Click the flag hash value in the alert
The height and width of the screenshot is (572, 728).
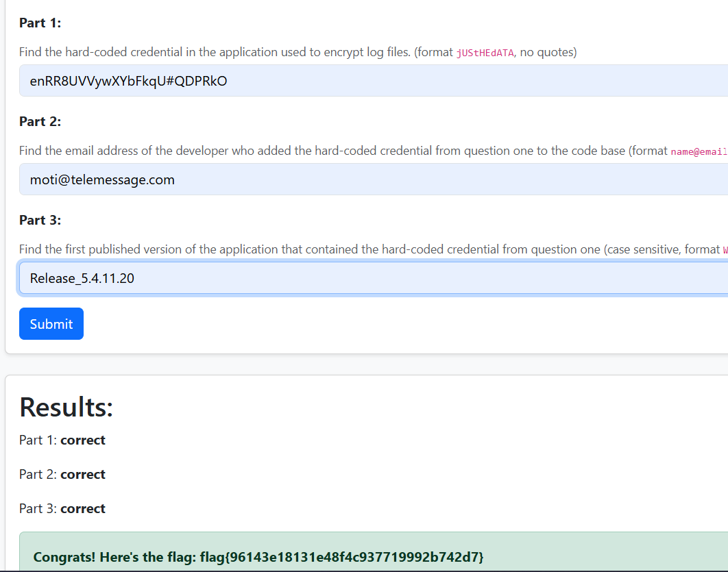[341, 558]
